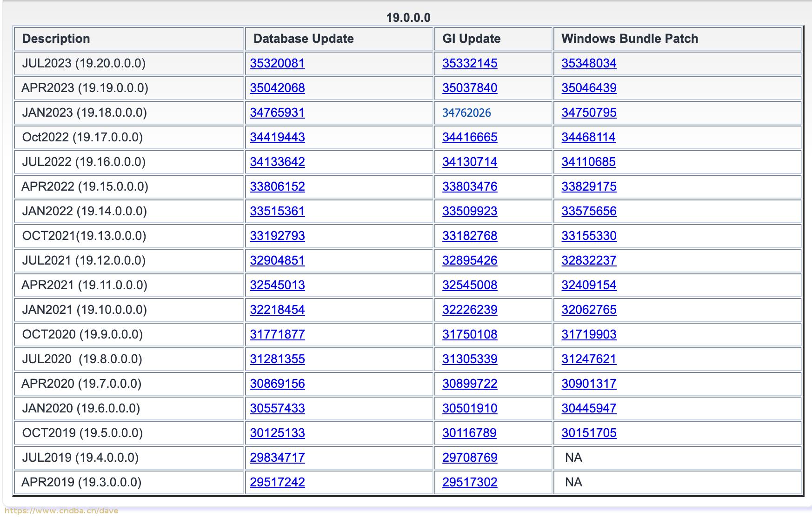The image size is (812, 518).
Task: Open GI Update patch 35037840
Action: 470,88
